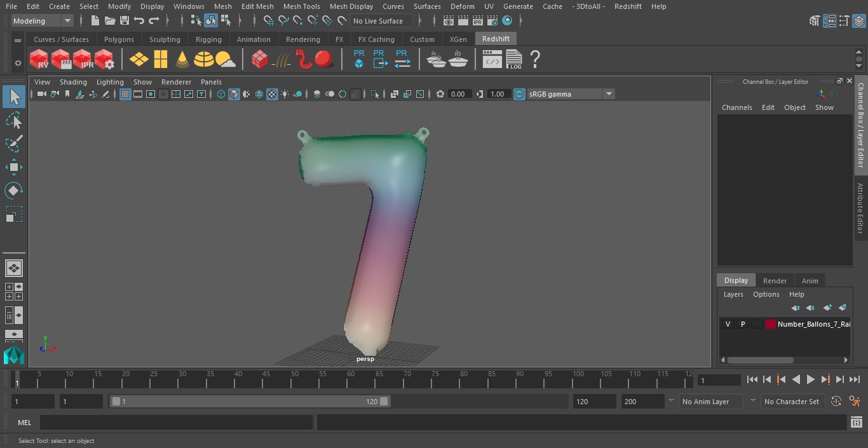Viewport: 868px width, 448px height.
Task: Click the current frame input field
Action: pos(719,380)
